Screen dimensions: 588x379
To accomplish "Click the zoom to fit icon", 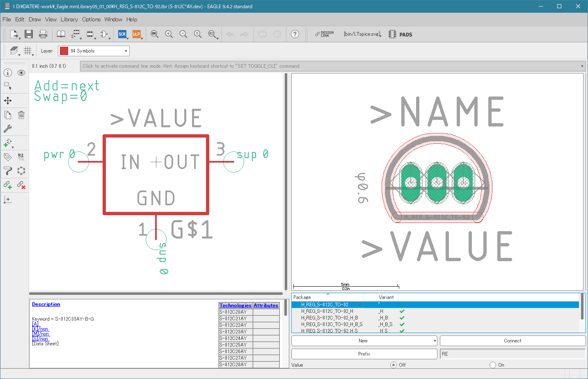I will pyautogui.click(x=155, y=34).
